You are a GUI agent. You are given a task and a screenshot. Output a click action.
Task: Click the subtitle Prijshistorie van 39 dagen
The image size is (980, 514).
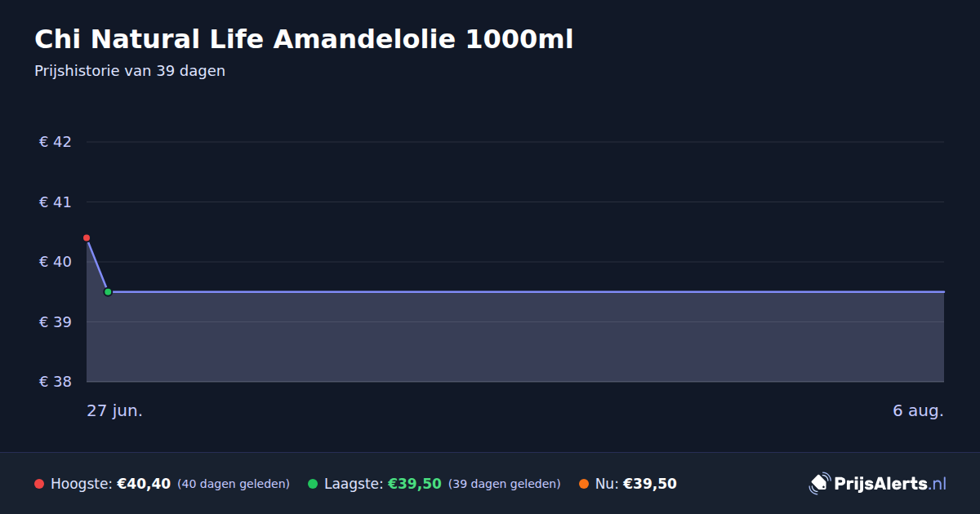coord(130,71)
